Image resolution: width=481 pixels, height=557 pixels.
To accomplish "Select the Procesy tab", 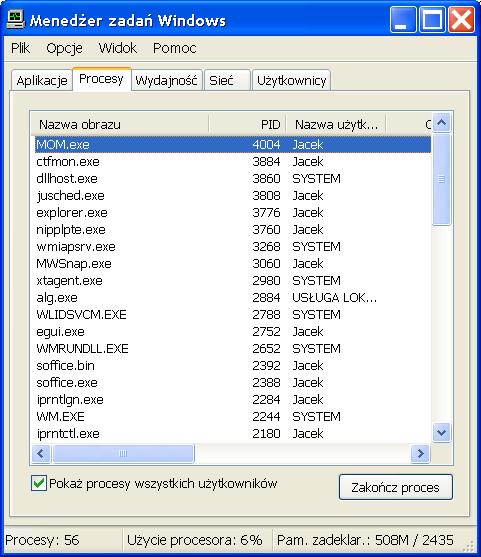I will [101, 79].
